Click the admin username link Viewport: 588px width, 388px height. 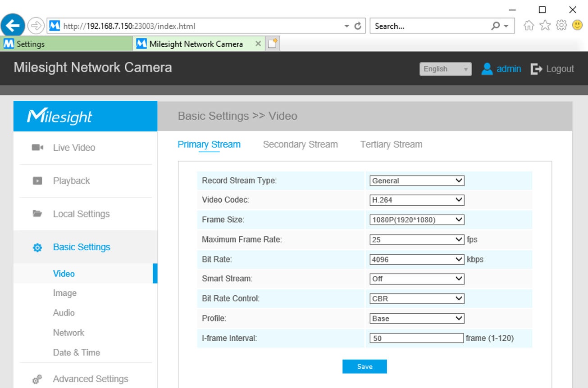509,69
